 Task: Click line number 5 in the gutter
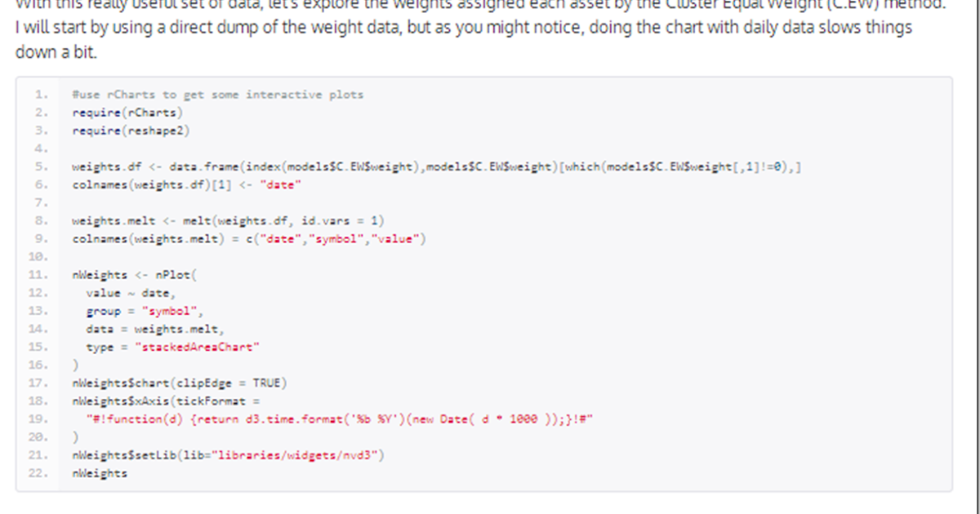[x=42, y=167]
